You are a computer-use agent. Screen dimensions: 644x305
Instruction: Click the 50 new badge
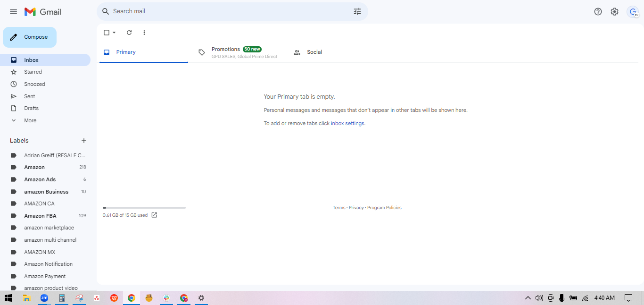pos(252,49)
